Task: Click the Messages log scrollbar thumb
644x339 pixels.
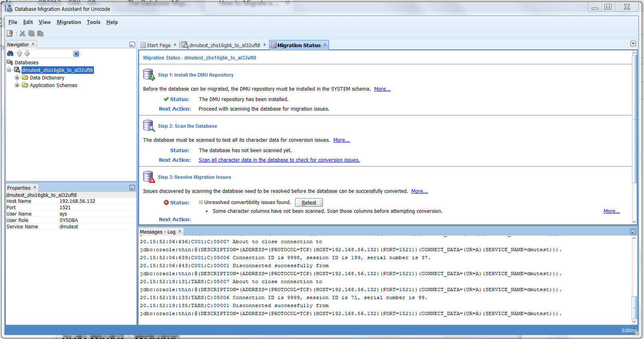Action: point(634,307)
